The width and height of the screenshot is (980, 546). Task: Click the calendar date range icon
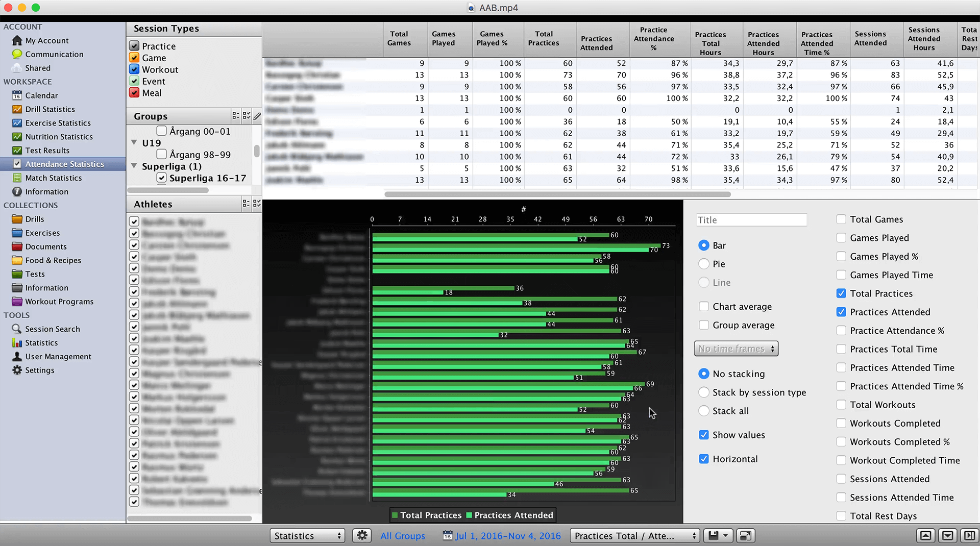pyautogui.click(x=448, y=536)
